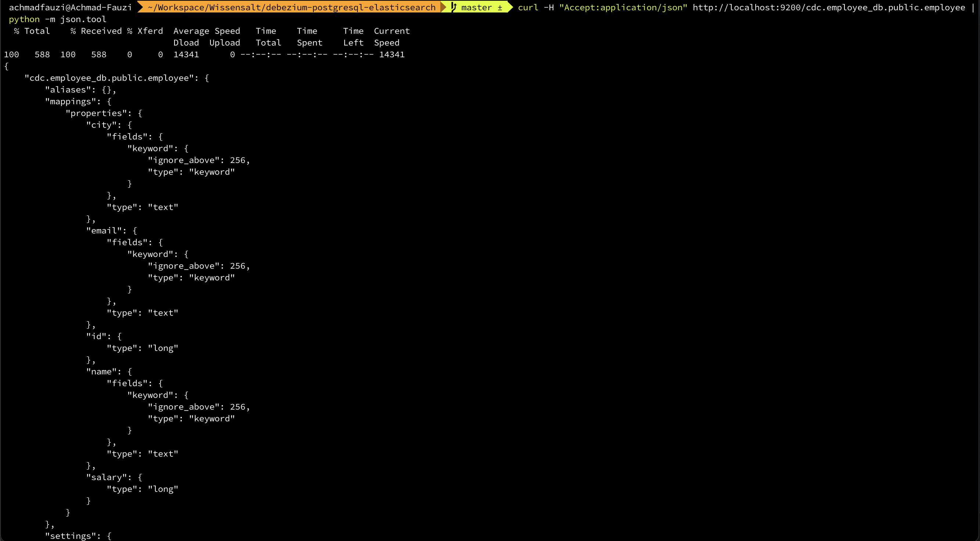Click the master branch prompt segment
The height and width of the screenshot is (541, 980).
[x=476, y=8]
